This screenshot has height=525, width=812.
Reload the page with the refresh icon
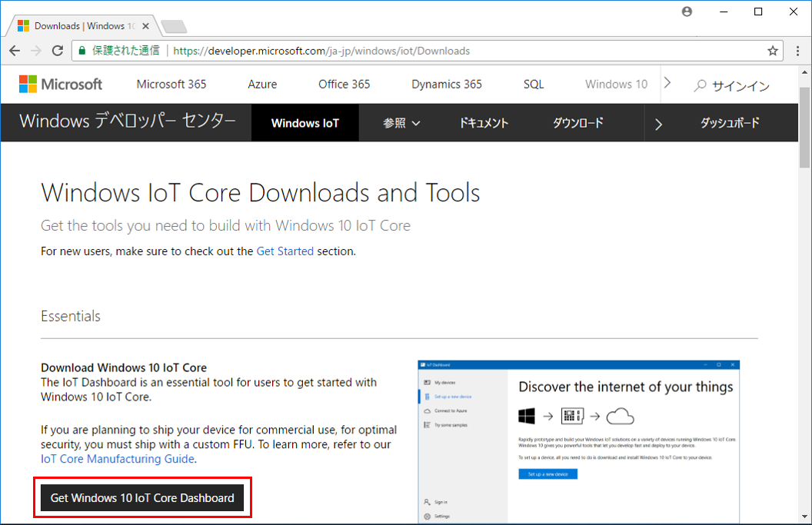(58, 51)
